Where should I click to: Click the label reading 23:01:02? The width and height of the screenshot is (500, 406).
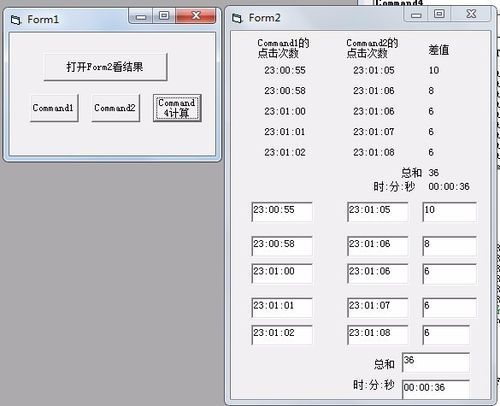click(285, 152)
